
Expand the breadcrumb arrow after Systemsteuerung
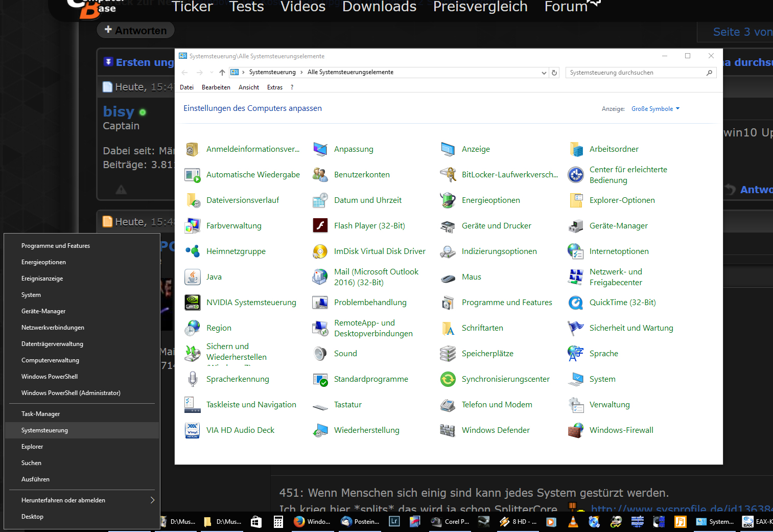(x=301, y=72)
